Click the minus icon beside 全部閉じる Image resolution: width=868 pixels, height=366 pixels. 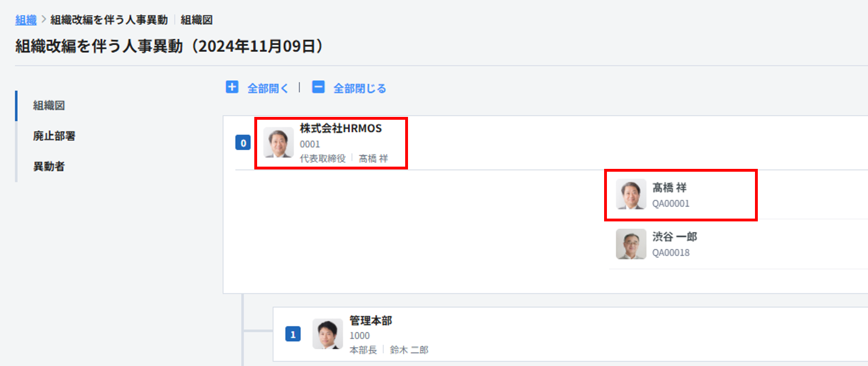pos(318,88)
